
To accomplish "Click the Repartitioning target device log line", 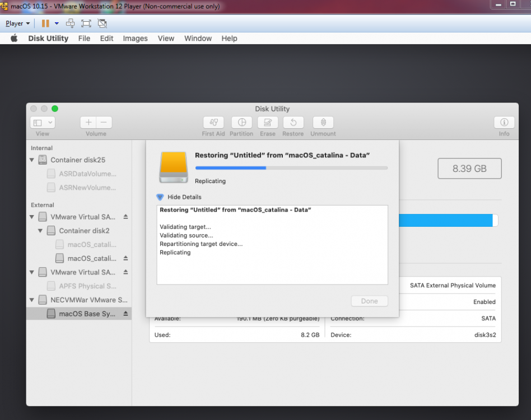I will [201, 244].
